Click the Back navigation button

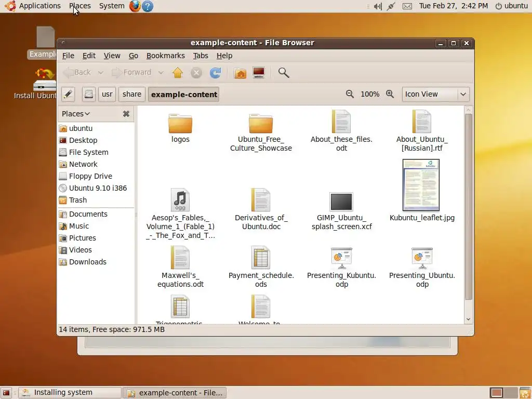(x=78, y=73)
